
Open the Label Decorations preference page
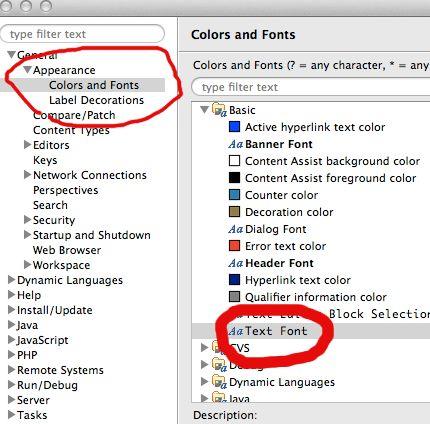[x=96, y=100]
